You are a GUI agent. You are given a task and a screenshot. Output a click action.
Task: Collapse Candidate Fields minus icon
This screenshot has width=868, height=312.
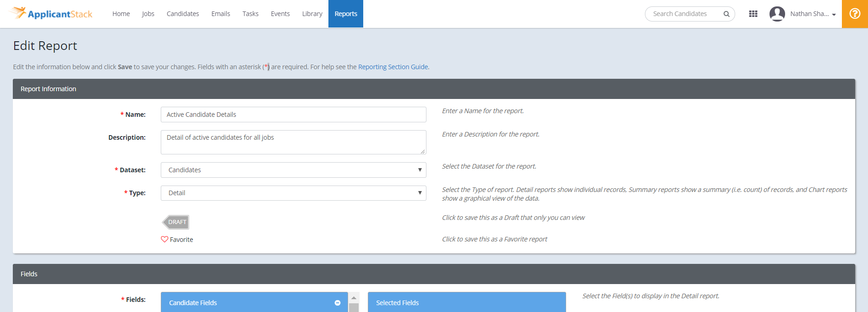[338, 303]
